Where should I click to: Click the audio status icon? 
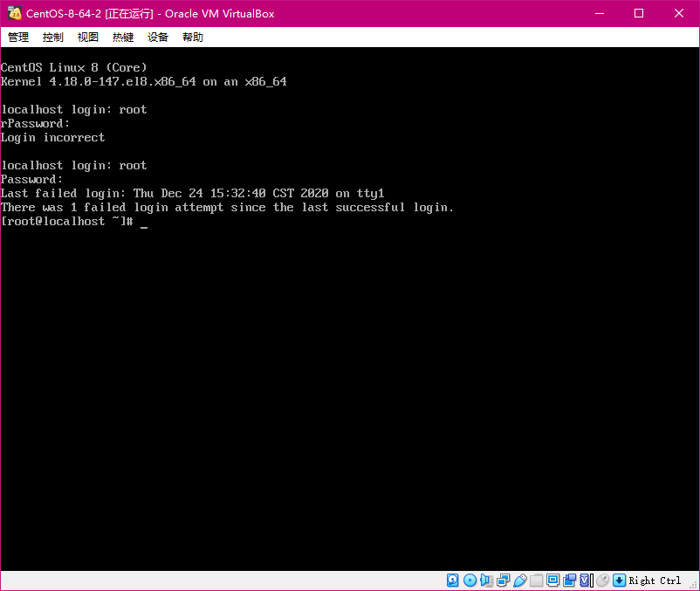pyautogui.click(x=486, y=580)
